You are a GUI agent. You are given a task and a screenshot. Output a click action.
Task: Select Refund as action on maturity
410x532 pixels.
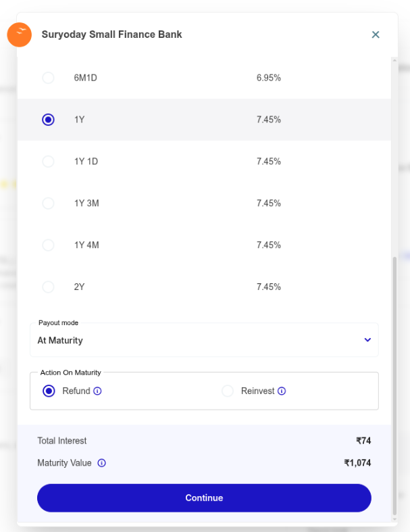[49, 391]
